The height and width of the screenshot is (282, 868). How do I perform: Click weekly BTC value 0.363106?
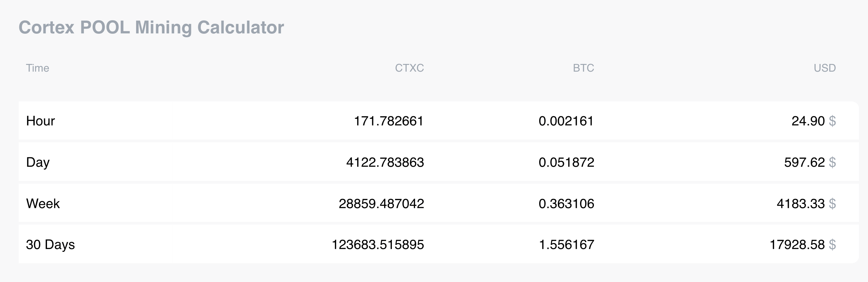pos(566,204)
